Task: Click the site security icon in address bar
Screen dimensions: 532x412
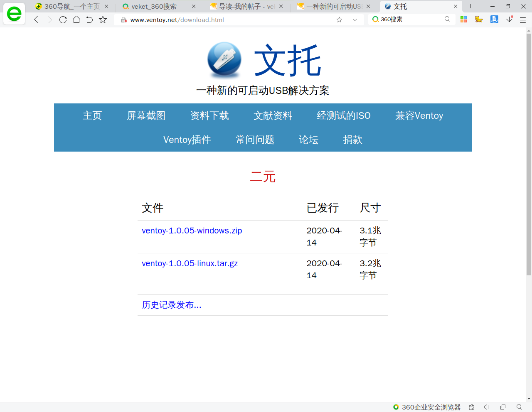Action: pos(124,20)
